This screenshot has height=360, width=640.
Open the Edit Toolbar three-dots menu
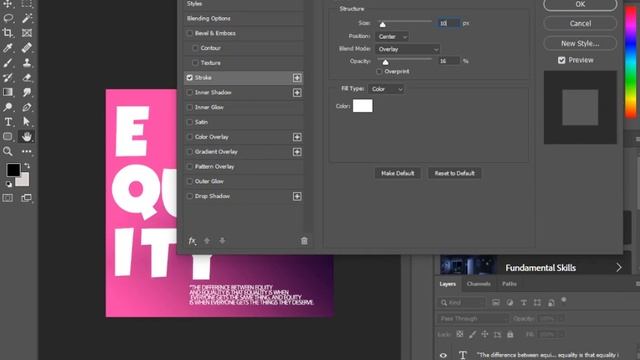point(27,151)
